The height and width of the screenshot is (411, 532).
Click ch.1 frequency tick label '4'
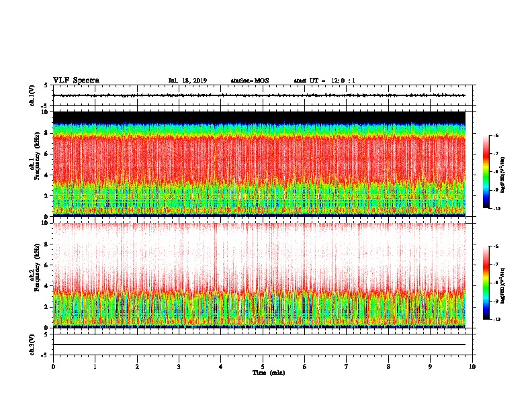pyautogui.click(x=47, y=175)
